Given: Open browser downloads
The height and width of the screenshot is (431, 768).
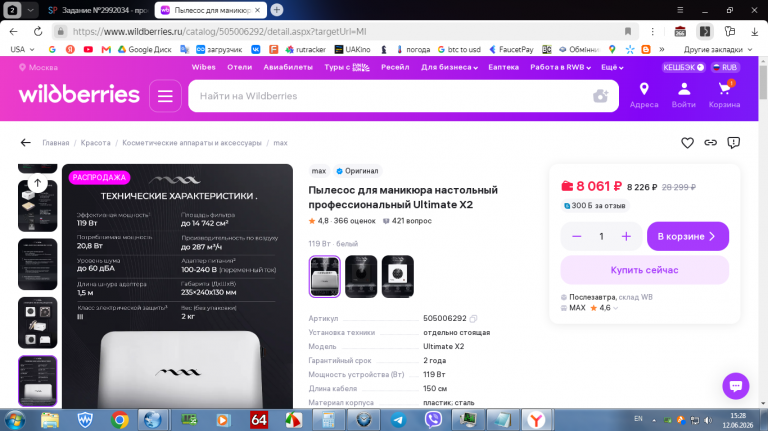Looking at the screenshot, I should point(754,31).
